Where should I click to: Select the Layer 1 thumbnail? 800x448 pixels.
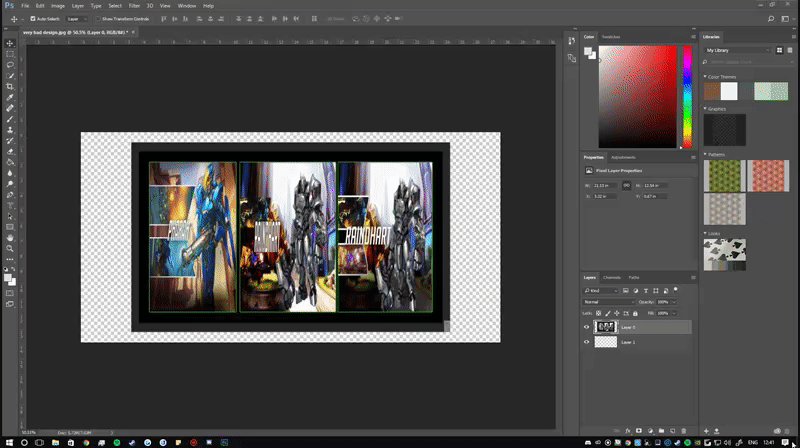click(605, 342)
